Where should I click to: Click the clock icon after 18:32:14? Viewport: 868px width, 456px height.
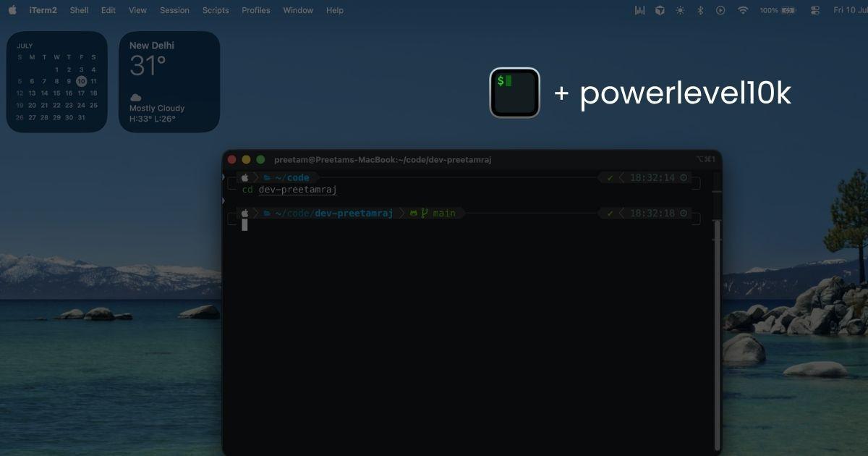684,177
